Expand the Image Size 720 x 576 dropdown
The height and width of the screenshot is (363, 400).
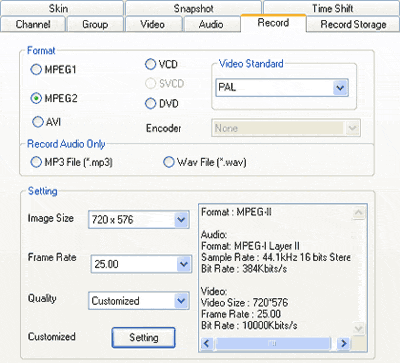pos(139,219)
